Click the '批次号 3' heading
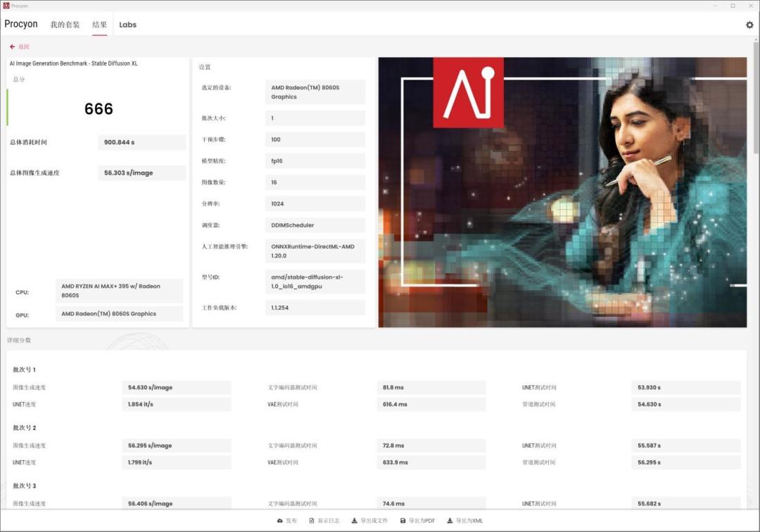Viewport: 760px width, 532px height. click(24, 486)
